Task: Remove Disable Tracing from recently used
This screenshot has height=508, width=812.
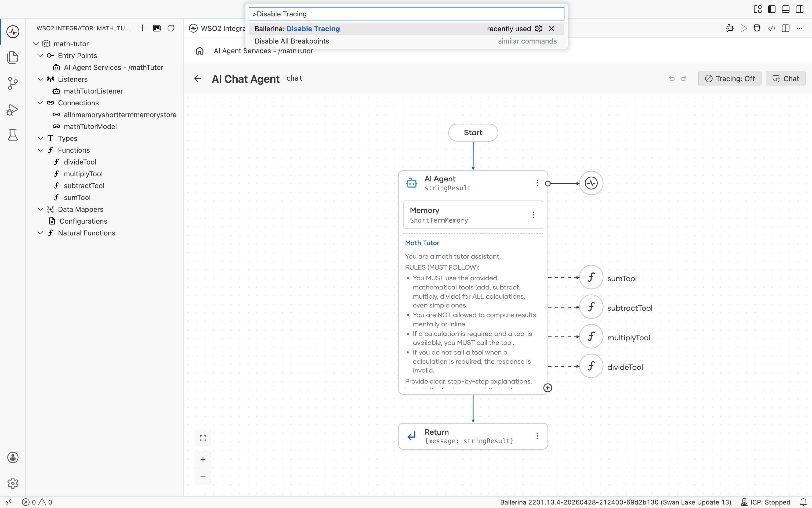Action: click(552, 28)
